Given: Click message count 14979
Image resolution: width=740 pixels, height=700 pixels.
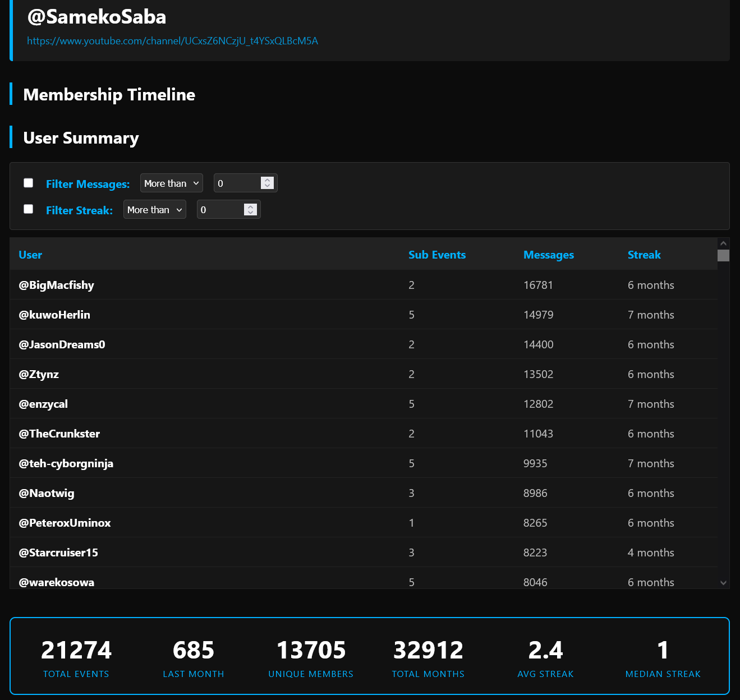Looking at the screenshot, I should [539, 315].
